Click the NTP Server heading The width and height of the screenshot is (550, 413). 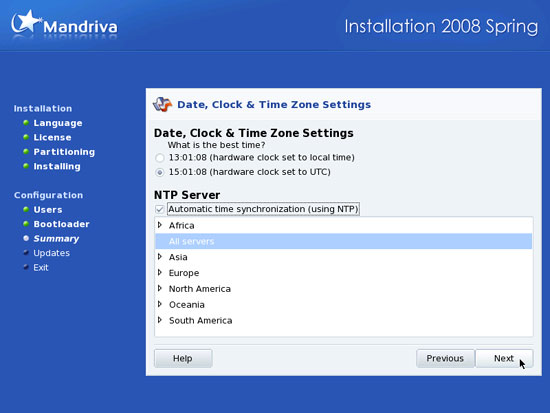point(187,195)
